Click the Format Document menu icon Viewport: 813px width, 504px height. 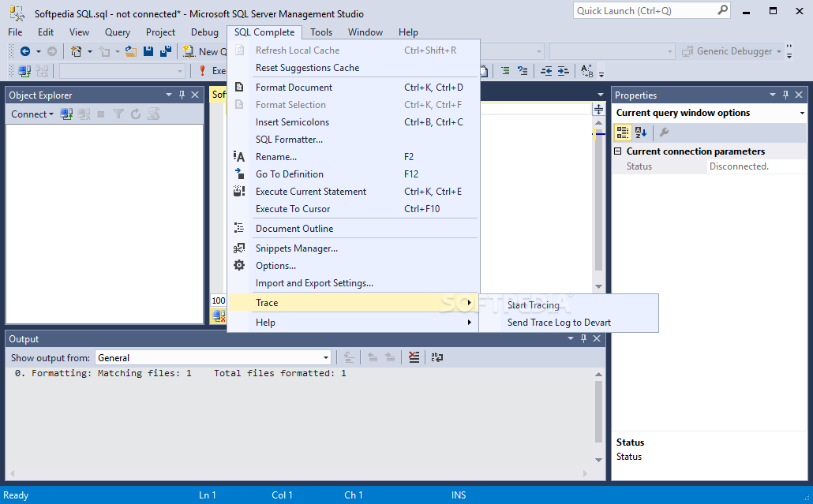(239, 87)
